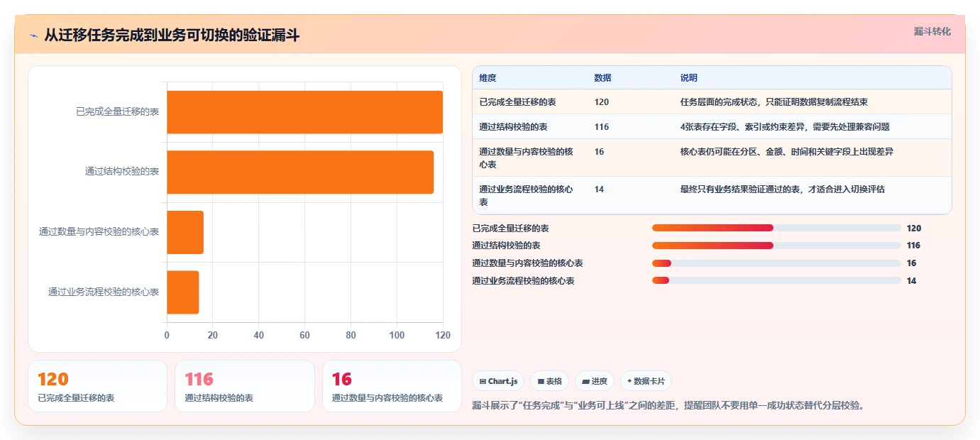Click the progress value 116 at row end
980x440 pixels.
914,246
